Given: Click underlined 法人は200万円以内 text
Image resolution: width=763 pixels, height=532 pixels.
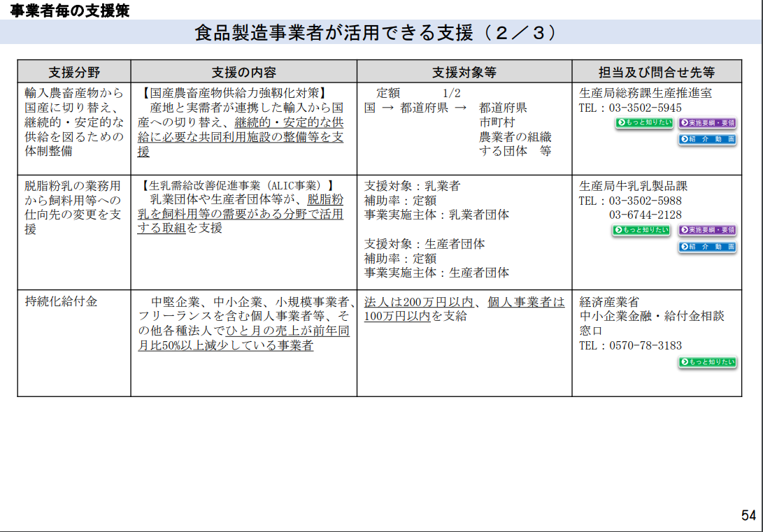Looking at the screenshot, I should pos(419,302).
